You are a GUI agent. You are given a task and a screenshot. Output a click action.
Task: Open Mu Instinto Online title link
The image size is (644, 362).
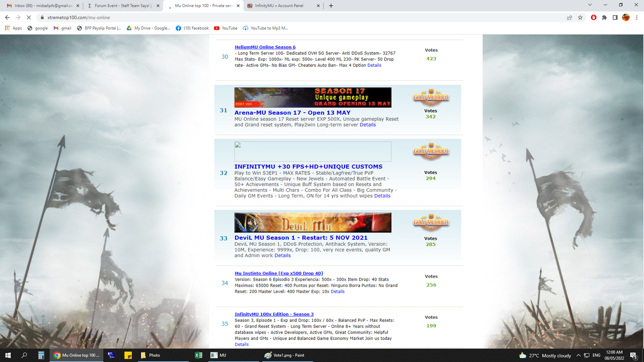(x=279, y=274)
